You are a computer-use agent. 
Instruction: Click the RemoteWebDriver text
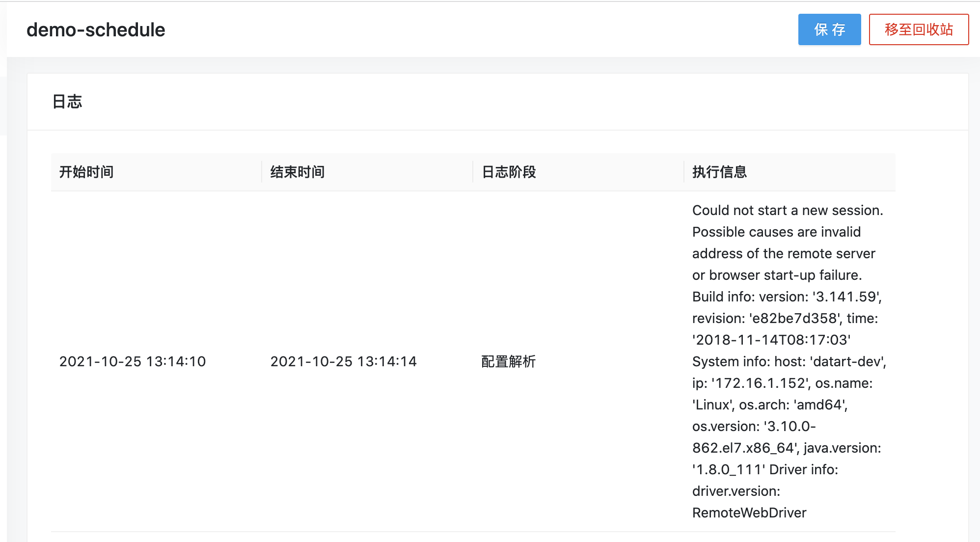pyautogui.click(x=749, y=513)
